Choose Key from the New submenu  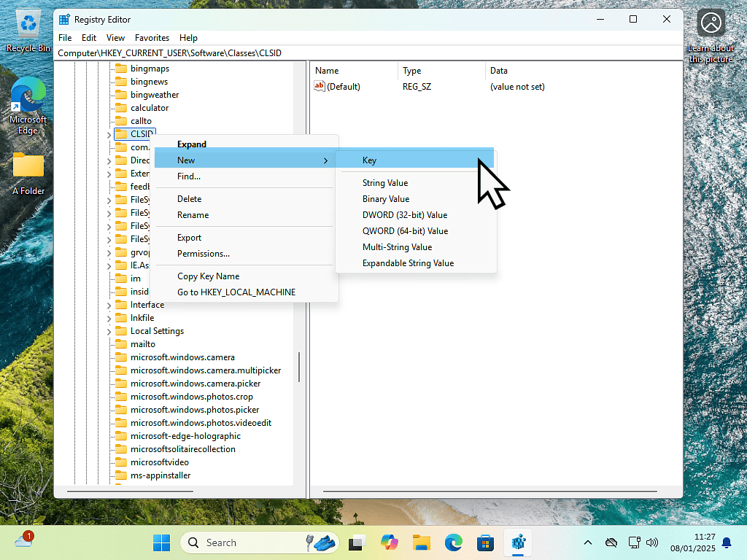pyautogui.click(x=369, y=160)
